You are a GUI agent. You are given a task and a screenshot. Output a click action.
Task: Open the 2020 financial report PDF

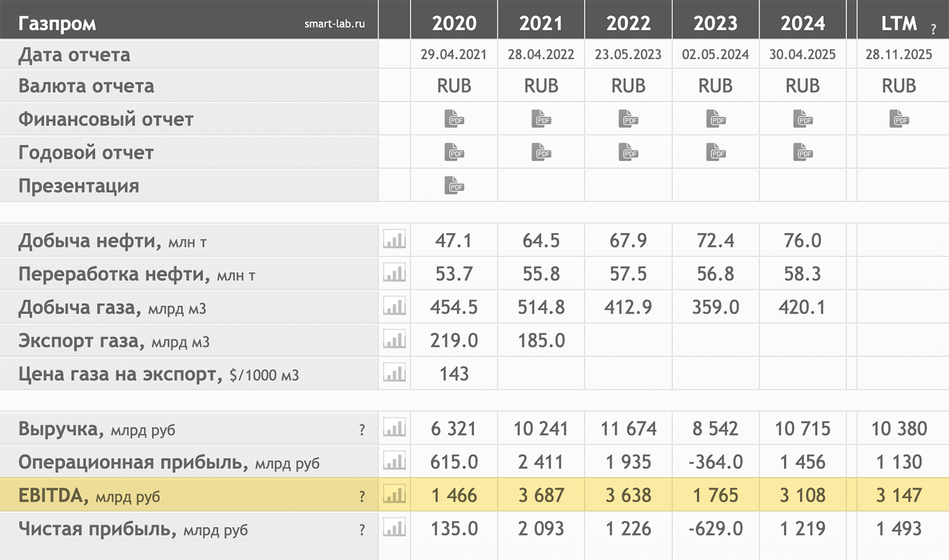454,119
